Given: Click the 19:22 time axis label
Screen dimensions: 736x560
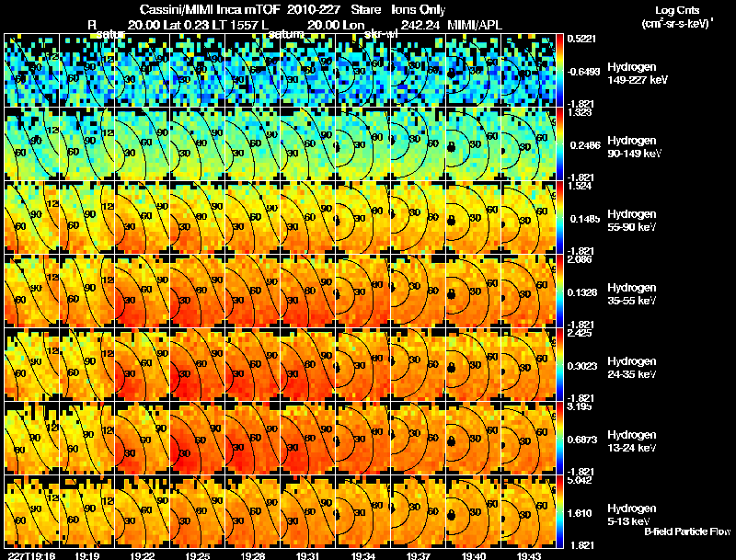Looking at the screenshot, I should pos(142,555).
